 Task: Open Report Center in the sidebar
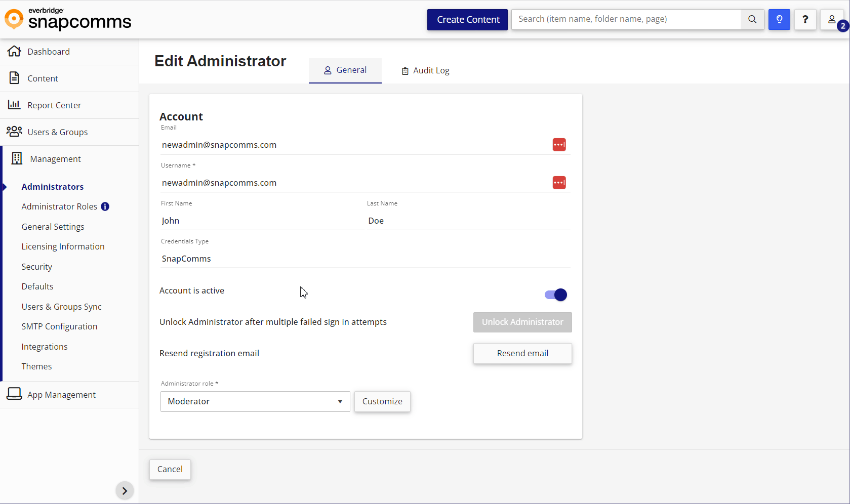[x=69, y=105]
